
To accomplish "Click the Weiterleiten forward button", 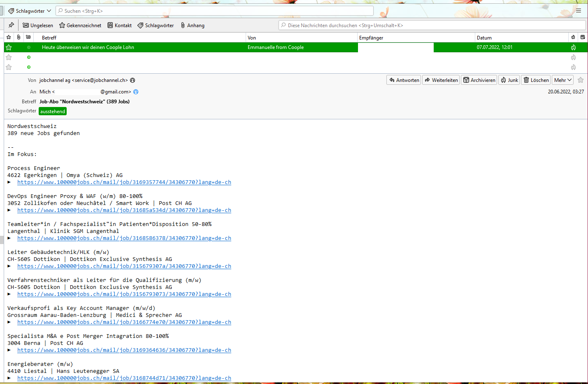I will pos(441,80).
